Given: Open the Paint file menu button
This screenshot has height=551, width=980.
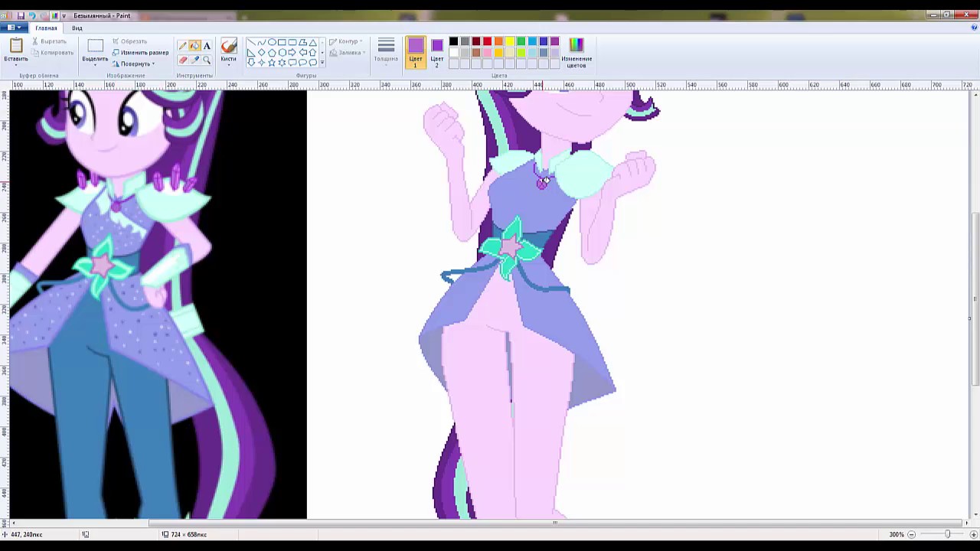Looking at the screenshot, I should pos(14,28).
